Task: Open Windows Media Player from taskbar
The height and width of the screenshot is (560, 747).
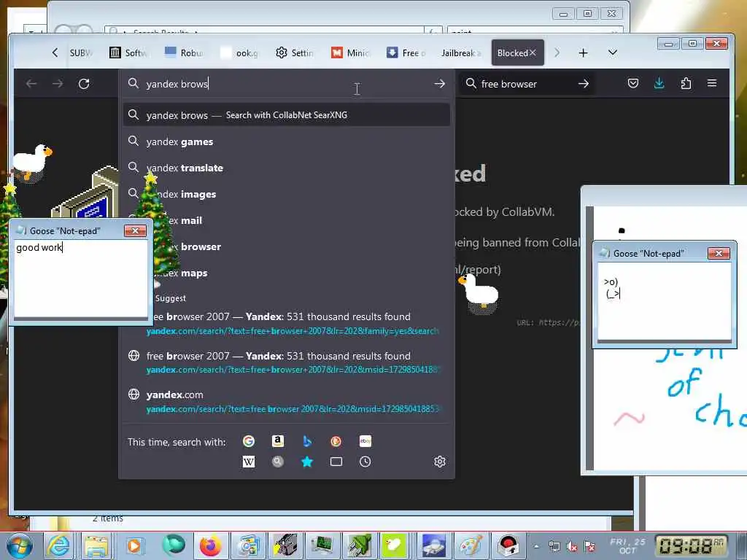Action: [134, 545]
